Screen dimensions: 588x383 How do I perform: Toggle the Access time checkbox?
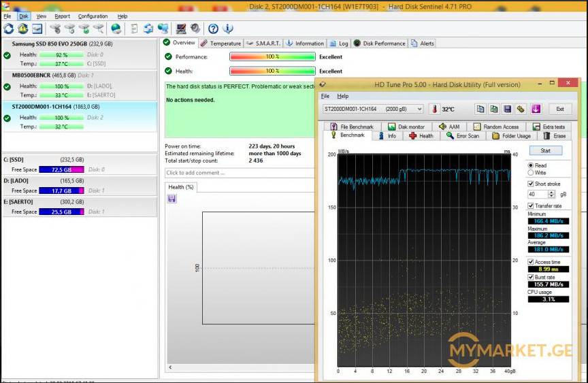coord(530,262)
